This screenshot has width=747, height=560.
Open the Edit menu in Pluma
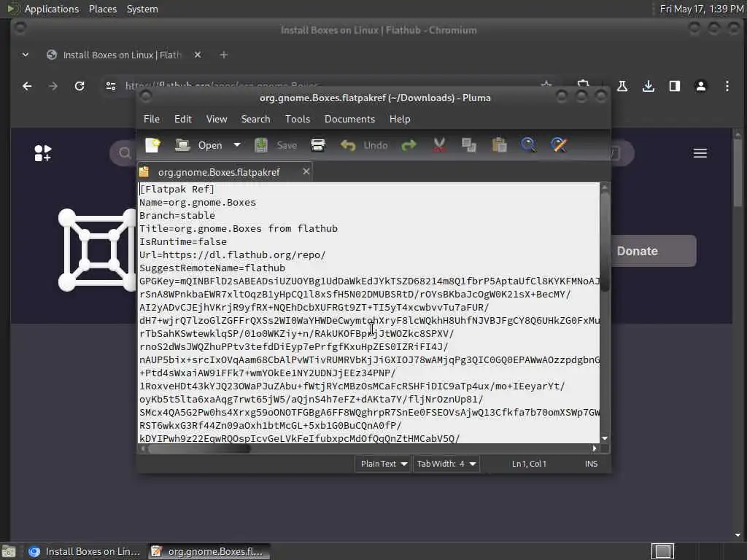(x=183, y=119)
